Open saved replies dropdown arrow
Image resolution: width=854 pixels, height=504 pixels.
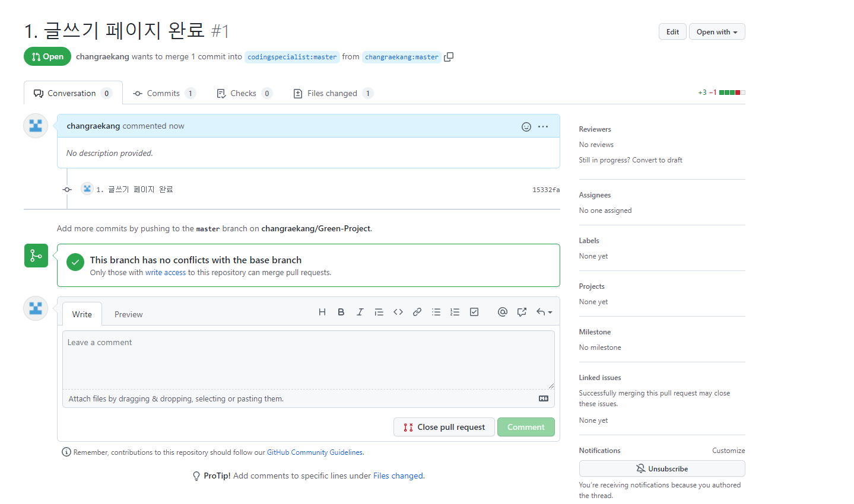click(x=544, y=312)
